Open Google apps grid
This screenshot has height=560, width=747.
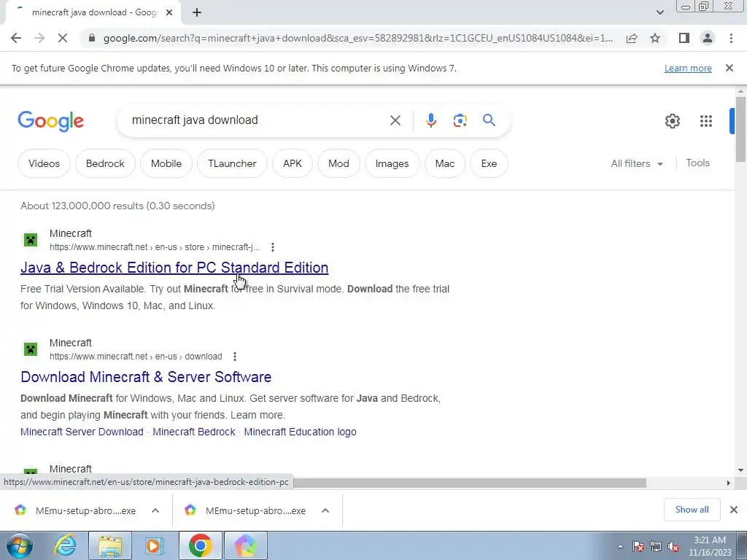tap(706, 121)
